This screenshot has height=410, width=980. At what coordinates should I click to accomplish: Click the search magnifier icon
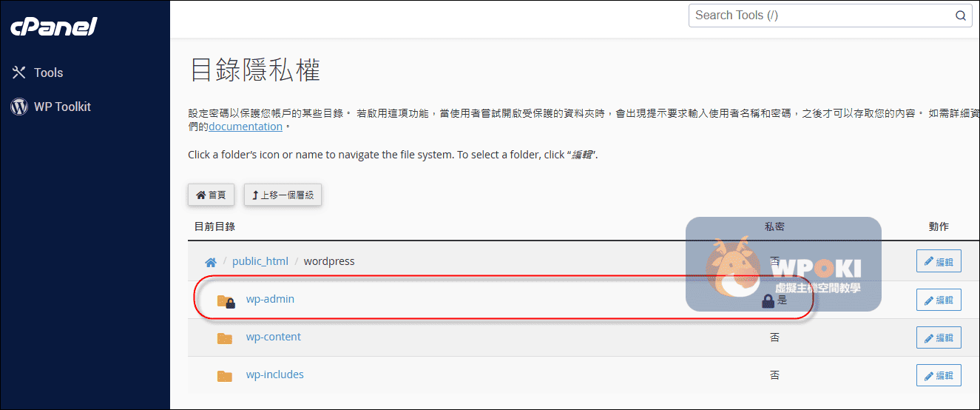(960, 16)
